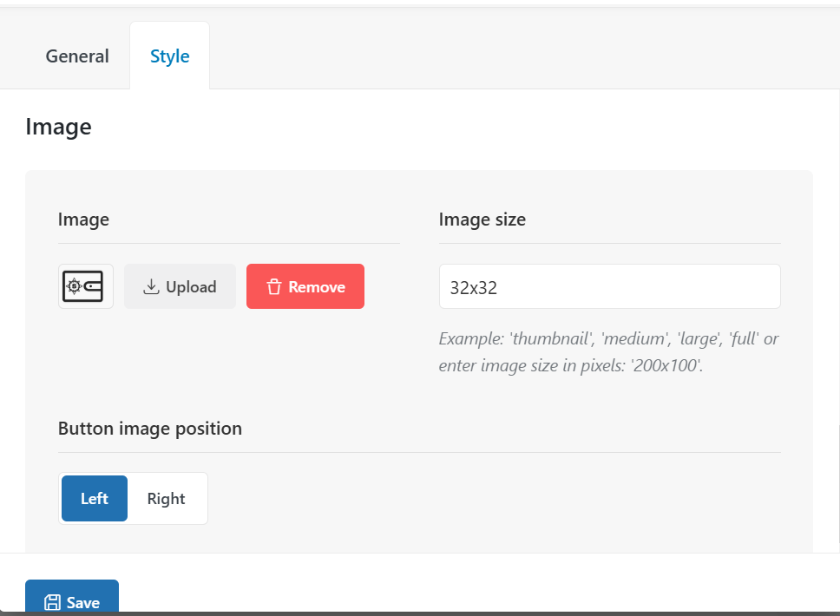The width and height of the screenshot is (840, 616).
Task: Click the trash can icon
Action: coord(273,286)
